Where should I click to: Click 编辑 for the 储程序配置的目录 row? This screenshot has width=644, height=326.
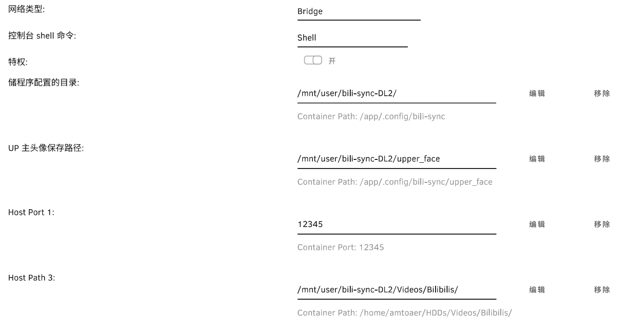click(x=537, y=94)
